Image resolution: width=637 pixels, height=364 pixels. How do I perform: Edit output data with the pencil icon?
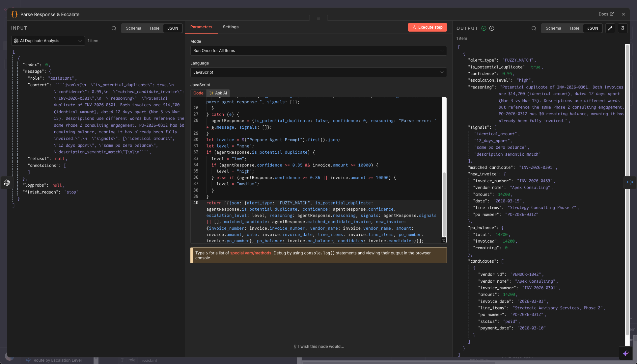(x=610, y=28)
